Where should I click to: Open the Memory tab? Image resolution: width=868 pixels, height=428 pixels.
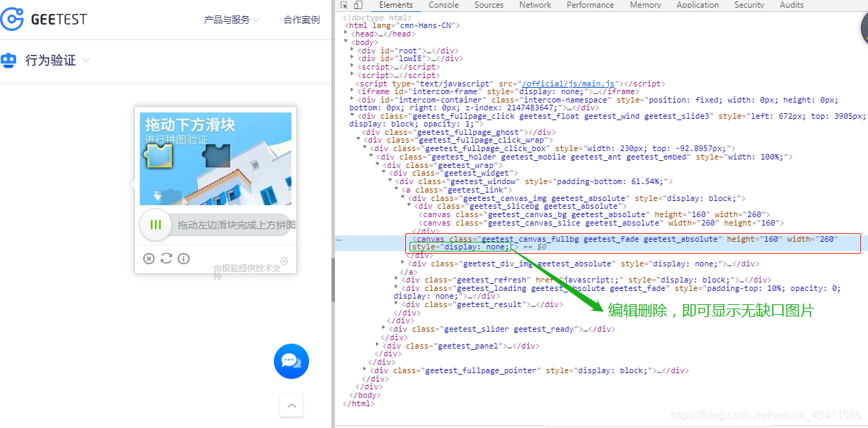645,5
